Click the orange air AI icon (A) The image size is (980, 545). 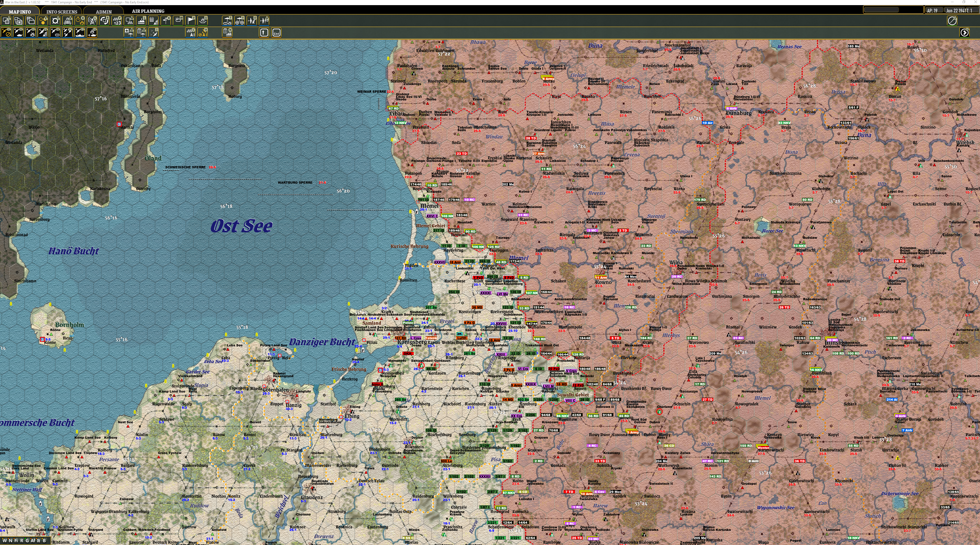click(203, 33)
